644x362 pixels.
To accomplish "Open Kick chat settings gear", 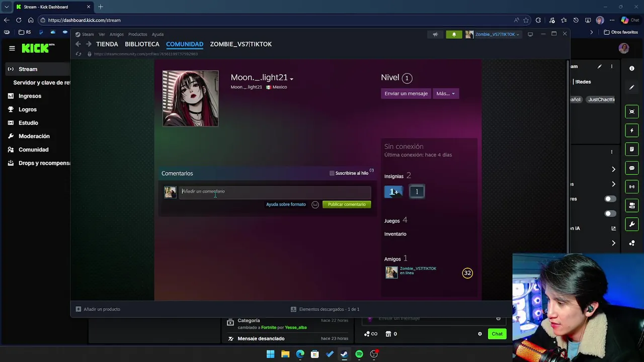I will pos(480,334).
